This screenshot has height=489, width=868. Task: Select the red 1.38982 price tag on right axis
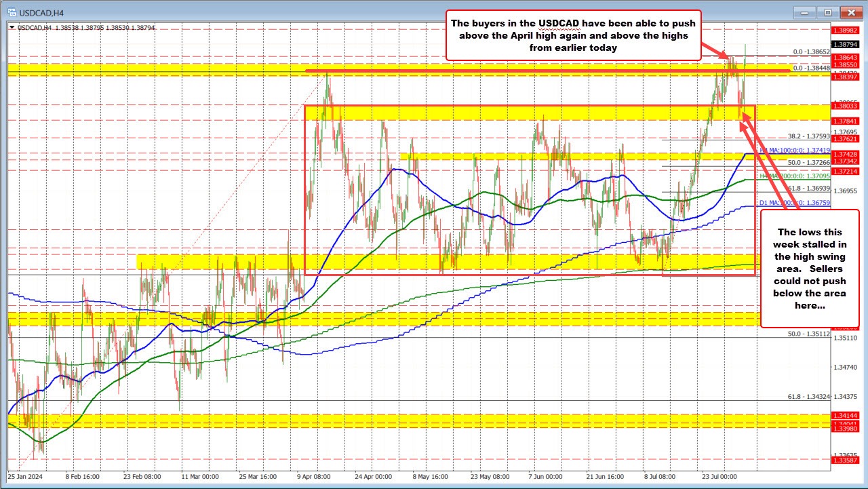(x=845, y=31)
